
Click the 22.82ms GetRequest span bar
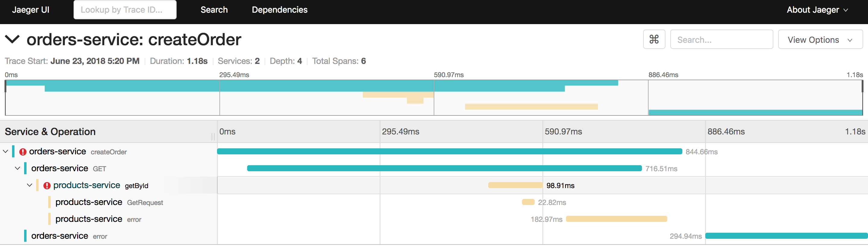coord(528,202)
